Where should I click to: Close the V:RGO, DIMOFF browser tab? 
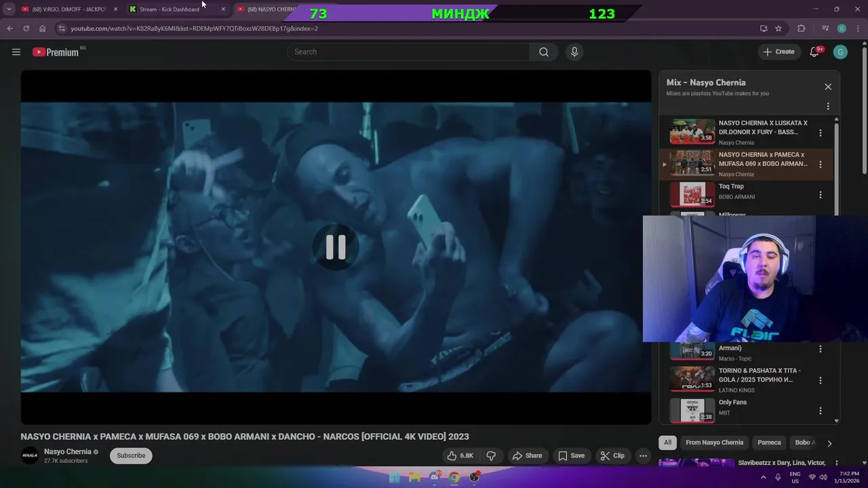point(115,9)
